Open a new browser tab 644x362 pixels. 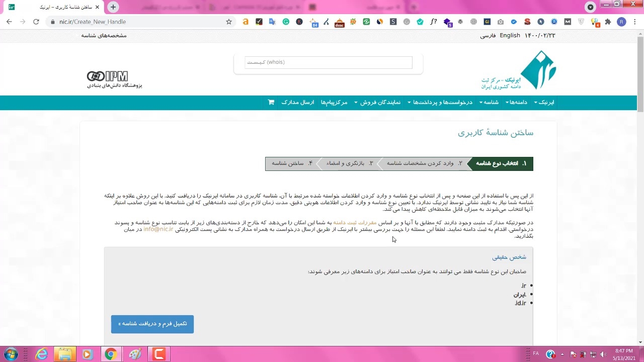(x=113, y=7)
